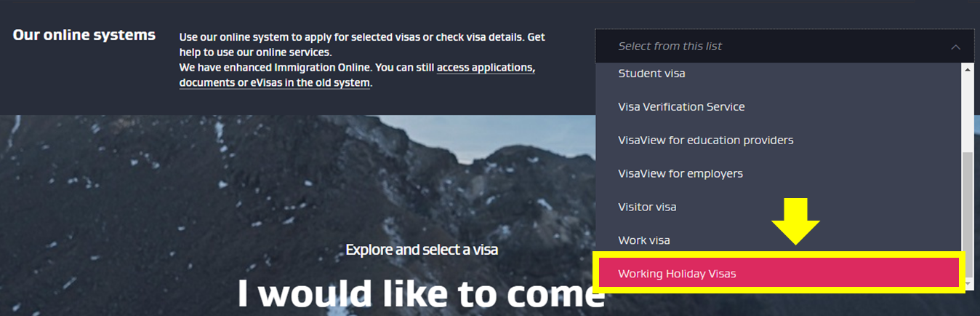
Task: Select the highlighted Working Holiday Visas option
Action: coord(779,274)
